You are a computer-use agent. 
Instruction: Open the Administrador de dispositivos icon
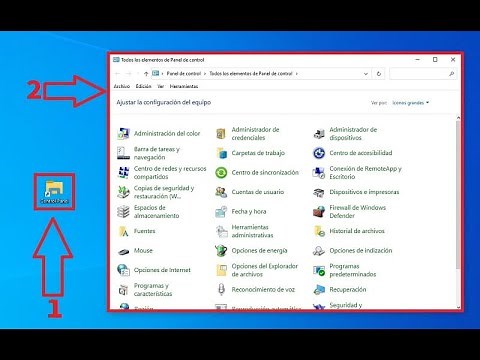point(319,133)
